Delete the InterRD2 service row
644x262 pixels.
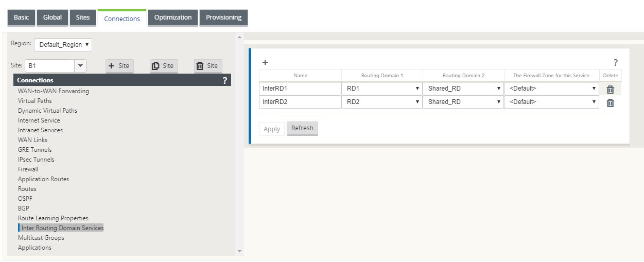(x=610, y=102)
